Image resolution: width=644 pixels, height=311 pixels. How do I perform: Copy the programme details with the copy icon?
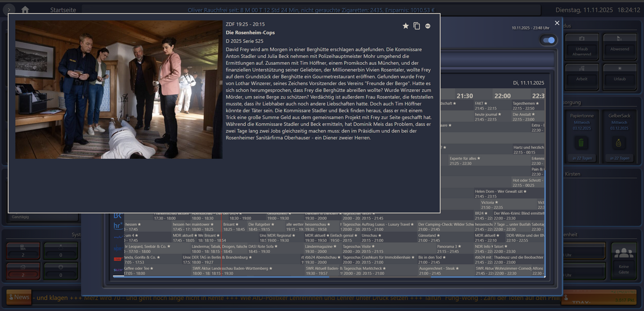[x=417, y=26]
